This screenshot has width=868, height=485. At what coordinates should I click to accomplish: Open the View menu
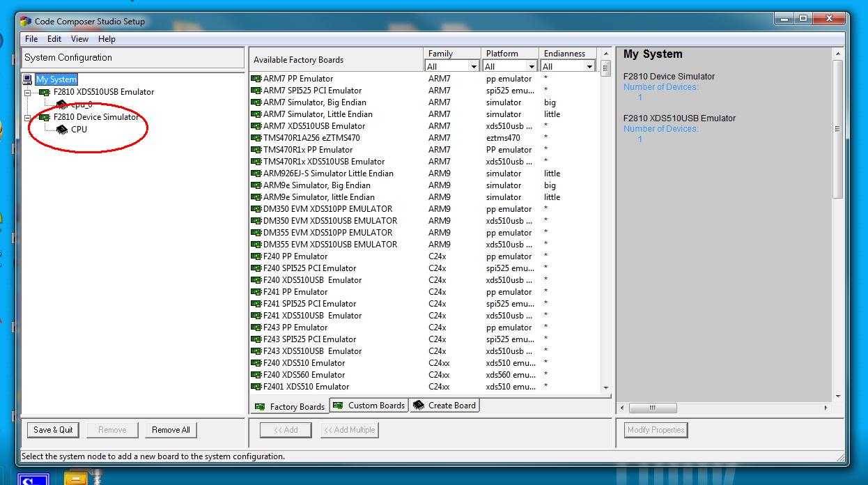pos(80,39)
